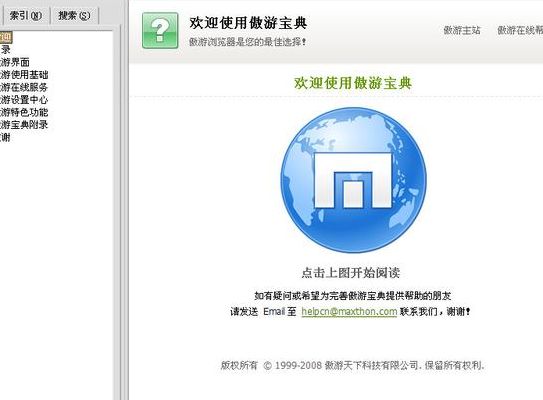Screen dimensions: 543x400
Task: Switch to the 搜索(S) tab
Action: (74, 15)
